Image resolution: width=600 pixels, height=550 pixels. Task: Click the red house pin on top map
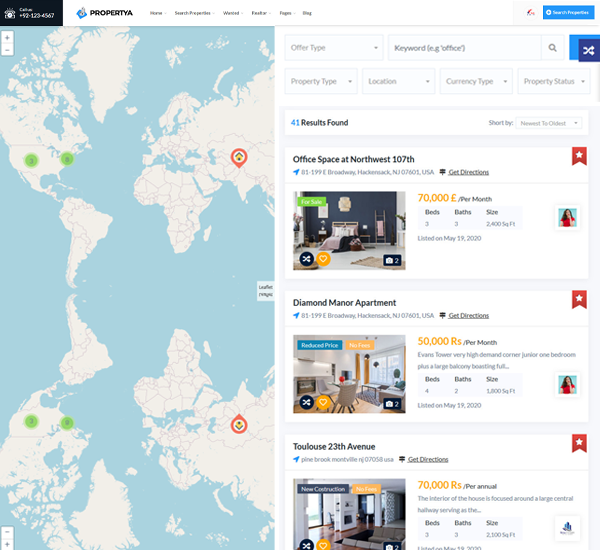point(239,158)
